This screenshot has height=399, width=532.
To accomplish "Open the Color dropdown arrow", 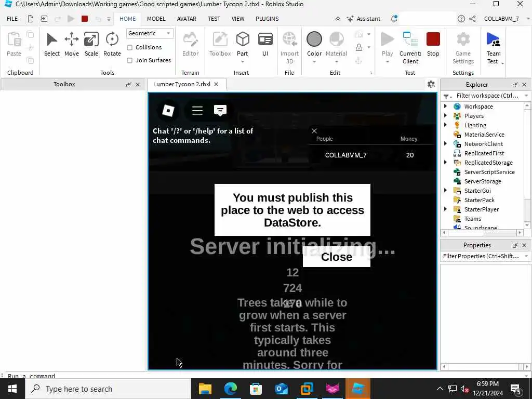I will (314, 62).
